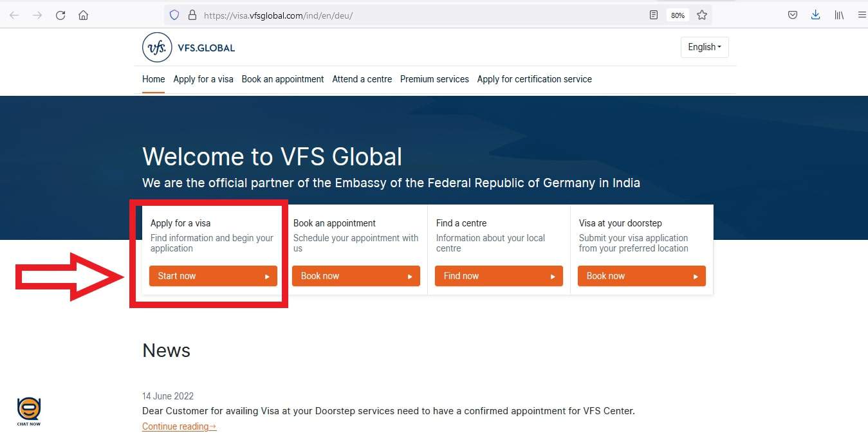This screenshot has height=438, width=868.
Task: Go to browser Home icon
Action: coord(83,15)
